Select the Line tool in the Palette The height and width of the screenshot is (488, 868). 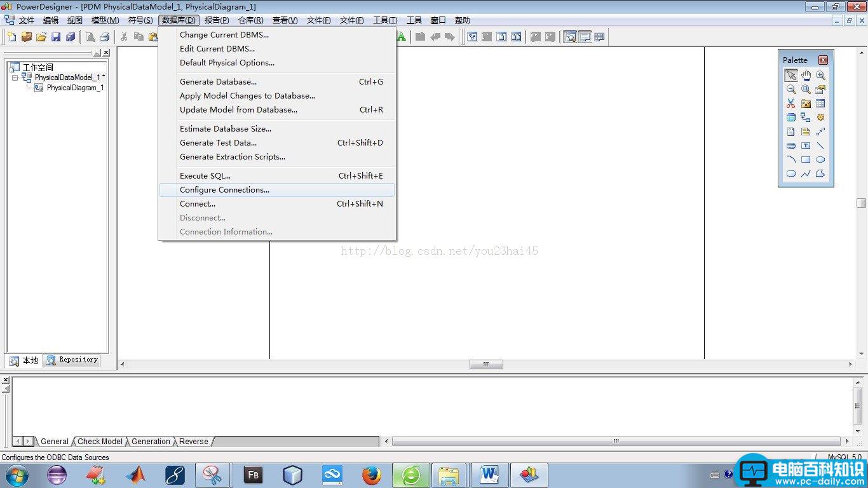pos(820,146)
